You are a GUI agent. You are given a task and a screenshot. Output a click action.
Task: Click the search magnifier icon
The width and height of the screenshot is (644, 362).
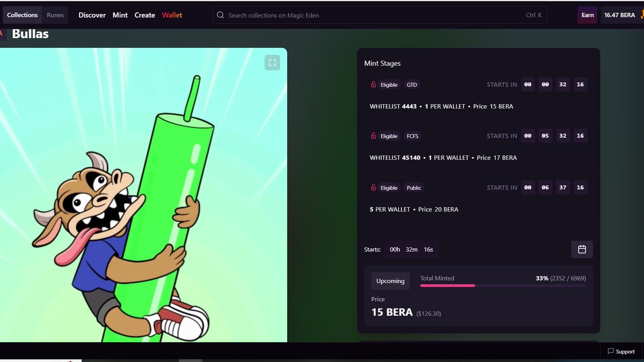point(220,15)
